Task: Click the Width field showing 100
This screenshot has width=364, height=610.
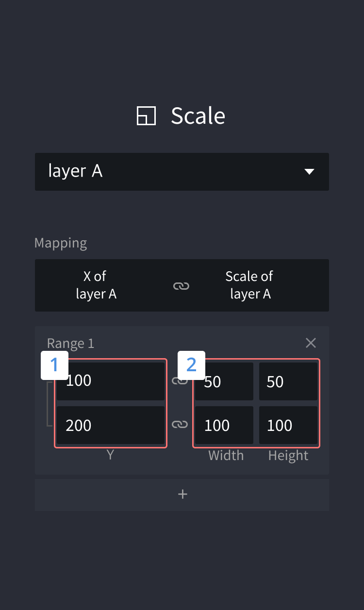Action: coord(224,425)
